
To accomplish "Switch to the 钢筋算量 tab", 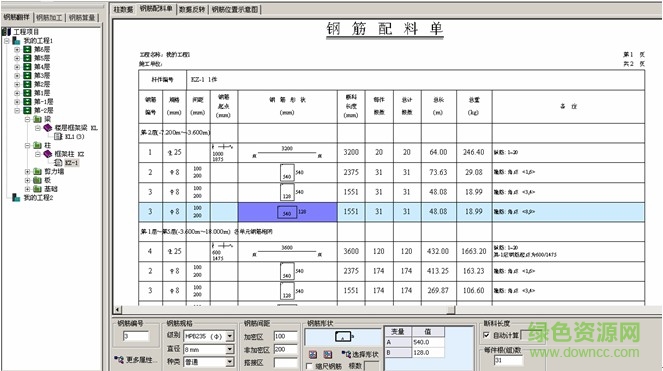I will pos(82,17).
